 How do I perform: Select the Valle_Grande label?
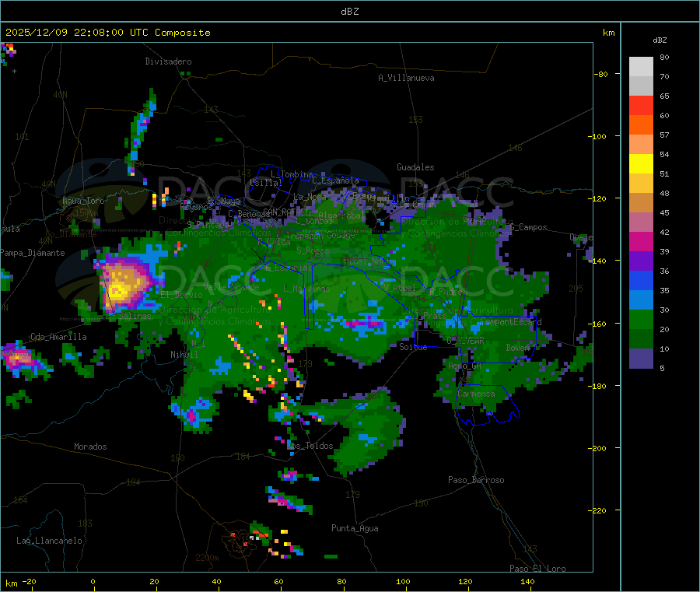pyautogui.click(x=231, y=287)
